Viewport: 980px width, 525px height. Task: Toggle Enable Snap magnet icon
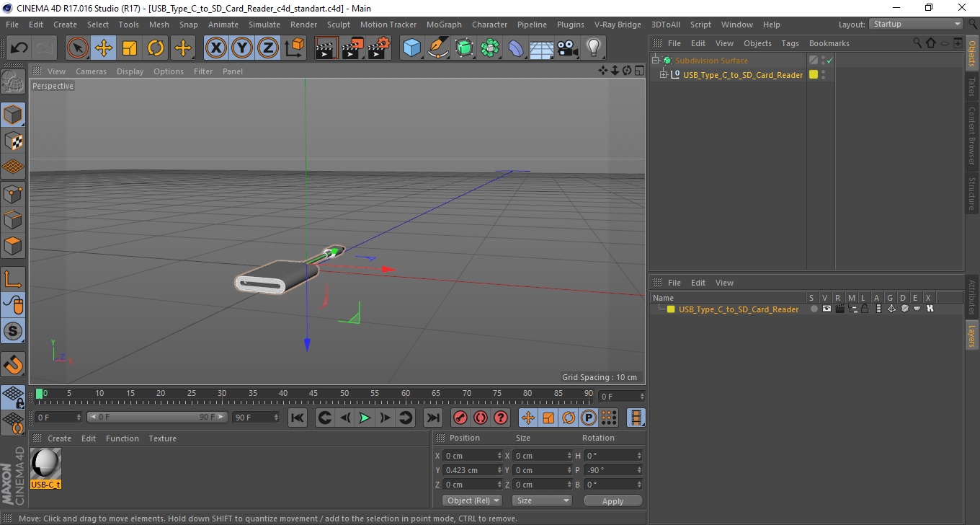point(13,364)
